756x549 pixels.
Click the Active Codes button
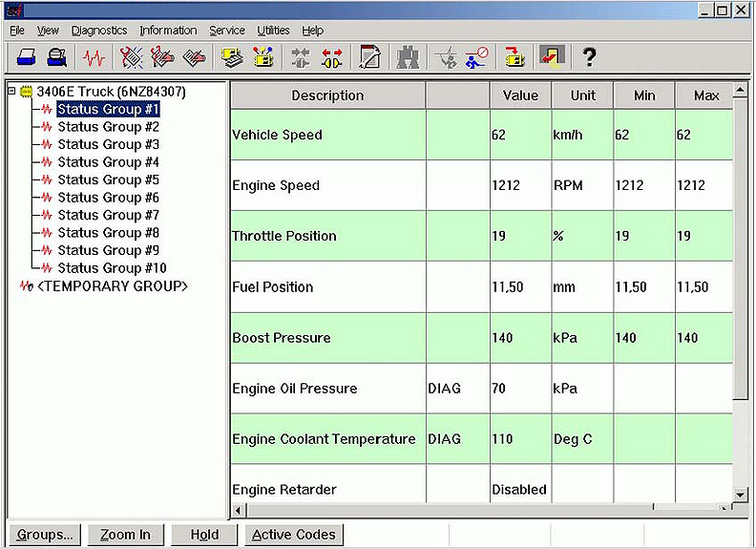[x=294, y=535]
